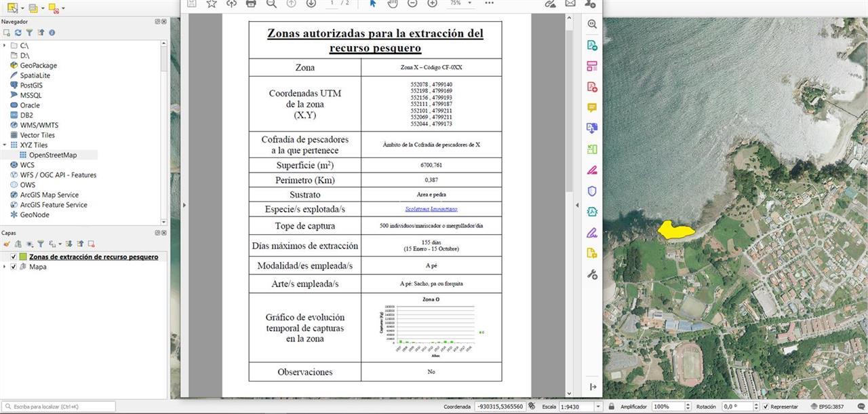Image resolution: width=868 pixels, height=414 pixels.
Task: Click the Capas manage map themes eye icon
Action: (x=29, y=244)
